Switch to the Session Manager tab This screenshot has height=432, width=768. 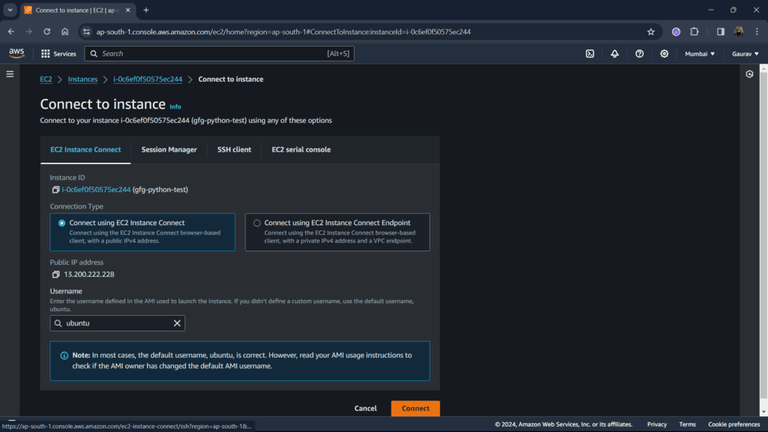pyautogui.click(x=169, y=149)
